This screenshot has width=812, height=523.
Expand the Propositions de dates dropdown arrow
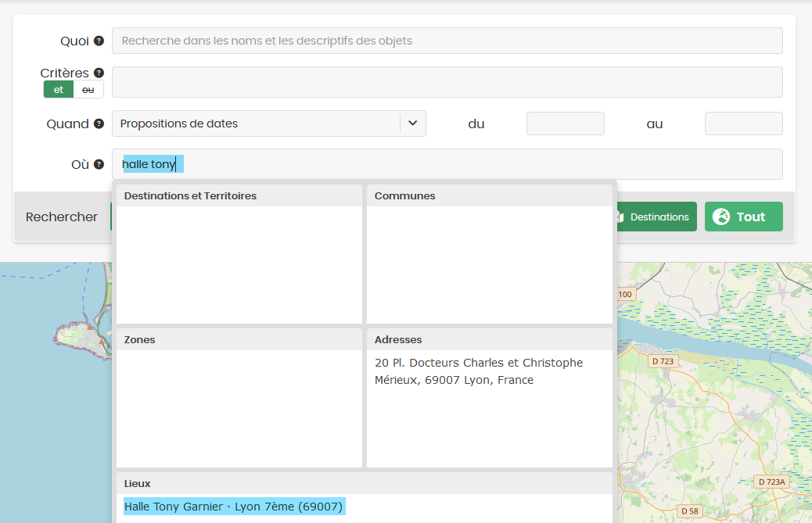413,123
